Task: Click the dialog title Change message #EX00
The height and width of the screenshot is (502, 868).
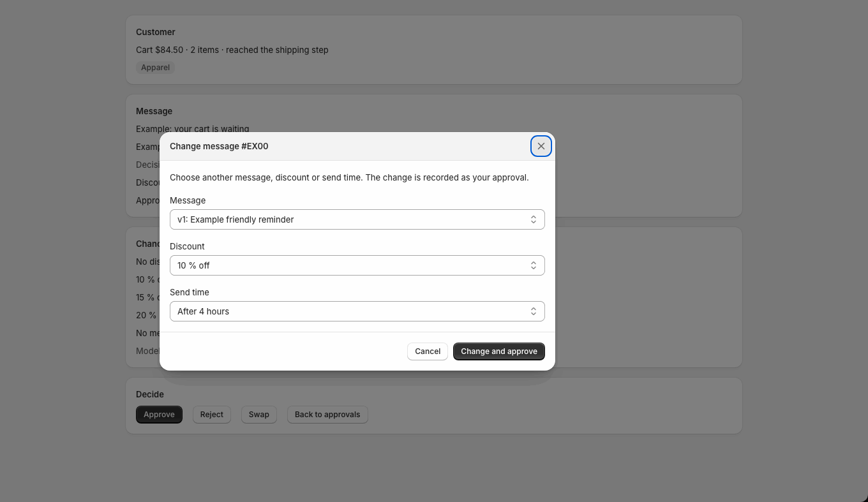Action: [219, 146]
